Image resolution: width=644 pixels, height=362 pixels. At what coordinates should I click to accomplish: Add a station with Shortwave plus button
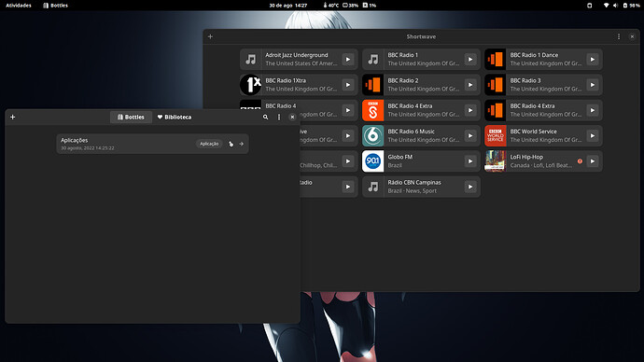pyautogui.click(x=210, y=36)
